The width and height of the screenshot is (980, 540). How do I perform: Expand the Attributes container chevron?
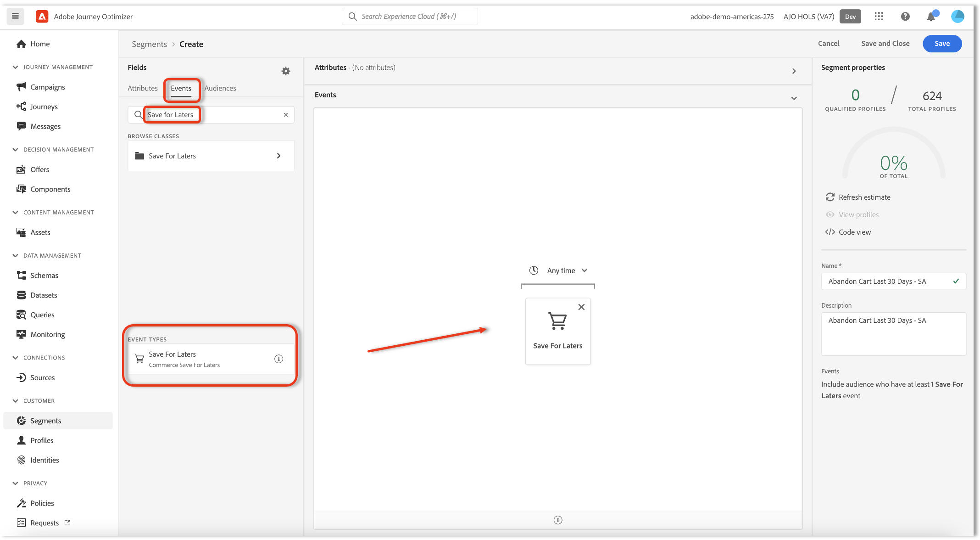click(794, 71)
